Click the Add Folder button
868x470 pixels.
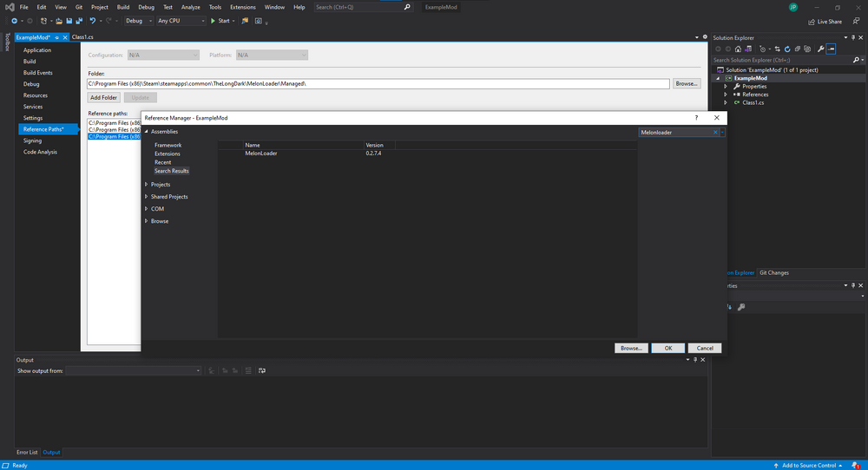(x=103, y=97)
